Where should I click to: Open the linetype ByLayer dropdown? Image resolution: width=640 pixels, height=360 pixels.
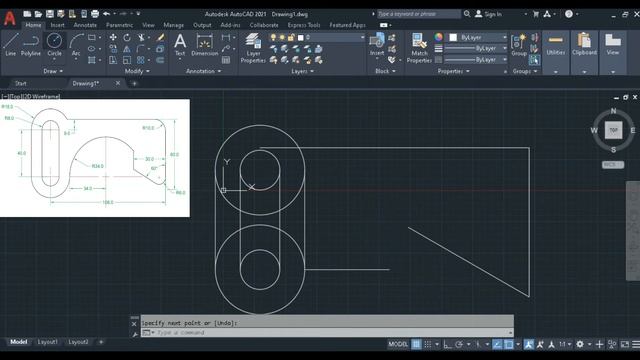[x=476, y=60]
